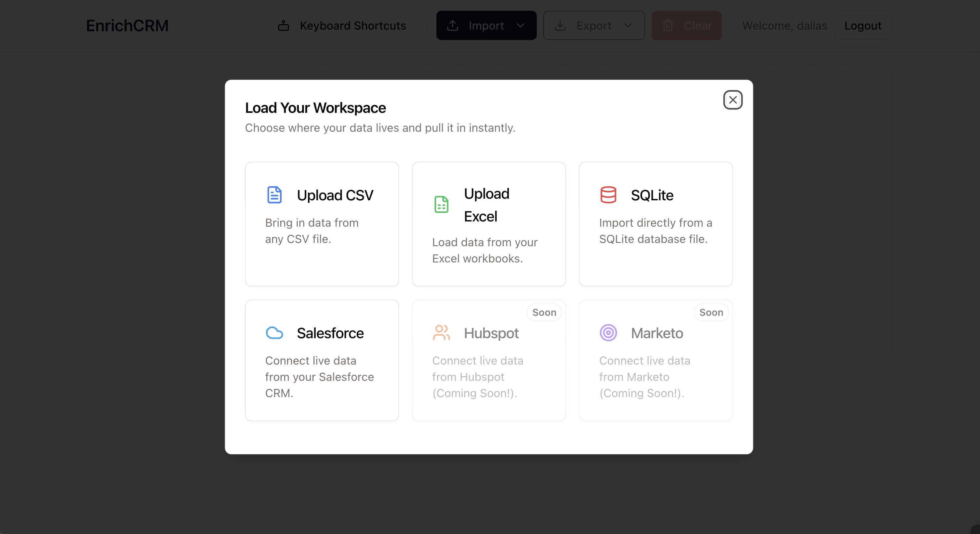Click the Logout button

click(x=862, y=25)
